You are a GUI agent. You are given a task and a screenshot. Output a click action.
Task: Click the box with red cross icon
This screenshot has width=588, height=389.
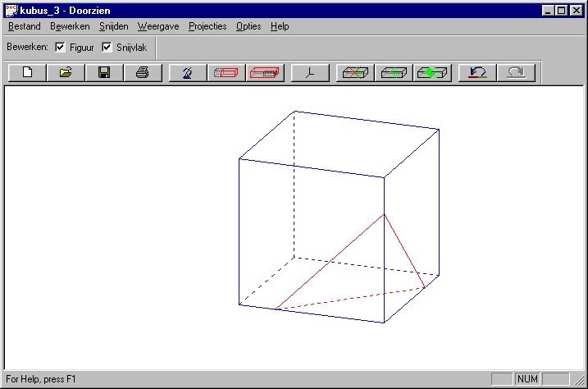[x=355, y=72]
